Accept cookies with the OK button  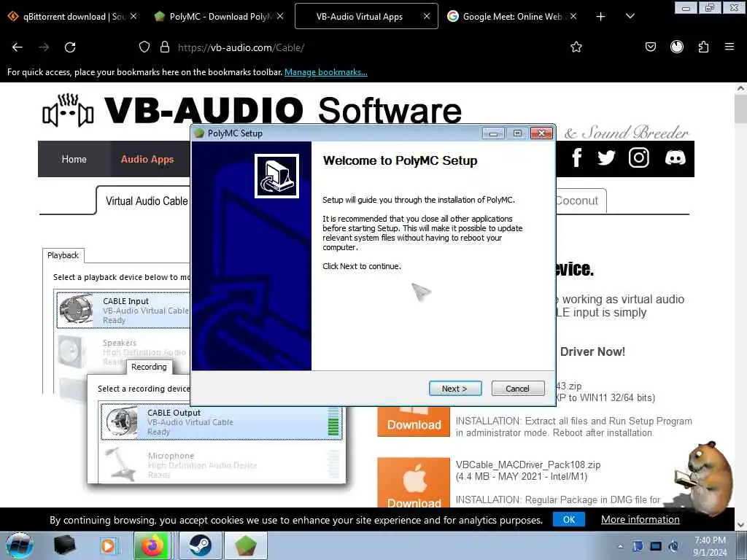coord(569,519)
